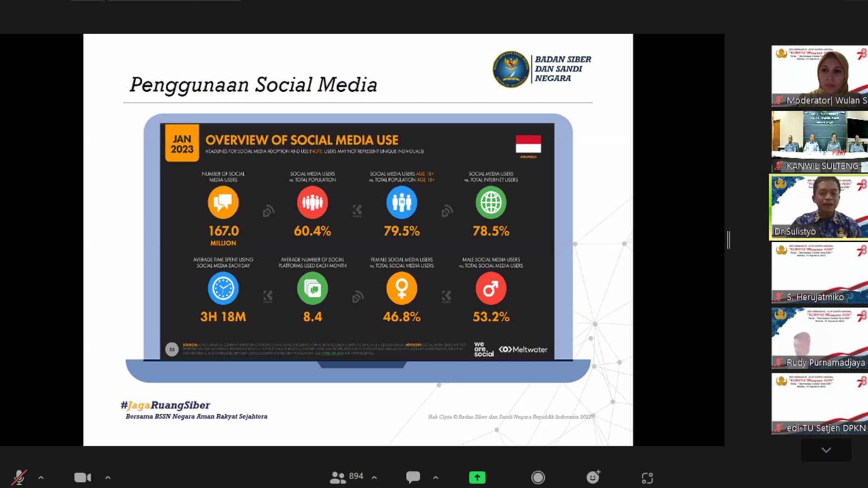Select Dr.Sulistyo's video thumbnail

818,207
